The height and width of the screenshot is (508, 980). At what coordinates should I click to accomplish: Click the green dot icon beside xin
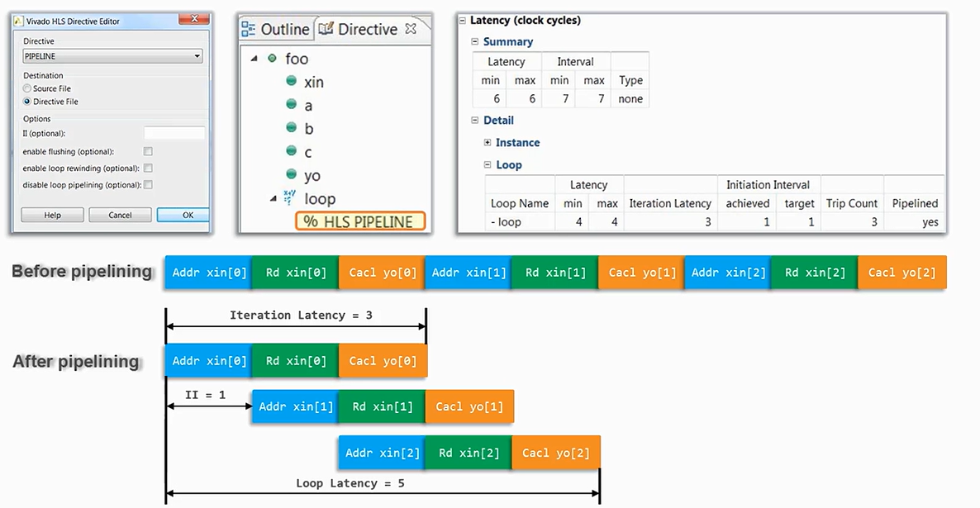pos(291,81)
